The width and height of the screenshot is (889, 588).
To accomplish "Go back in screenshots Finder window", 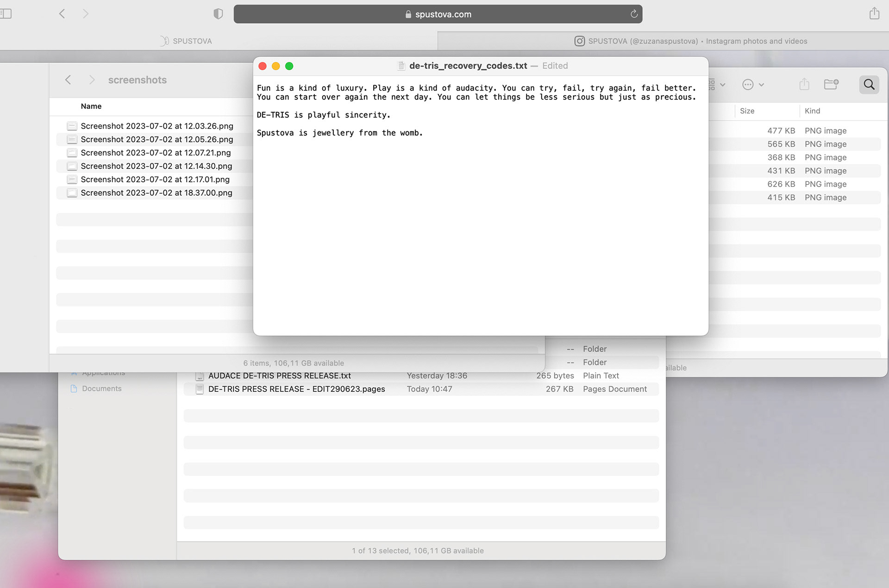I will 68,80.
